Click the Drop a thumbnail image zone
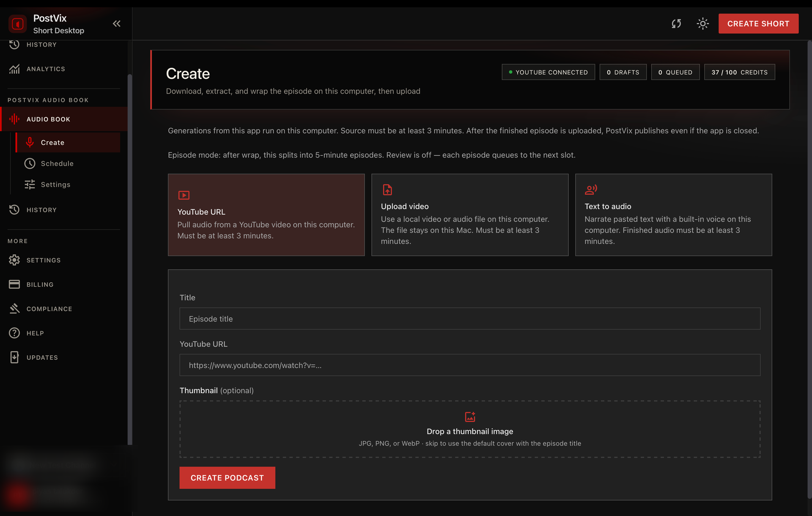 coord(470,429)
